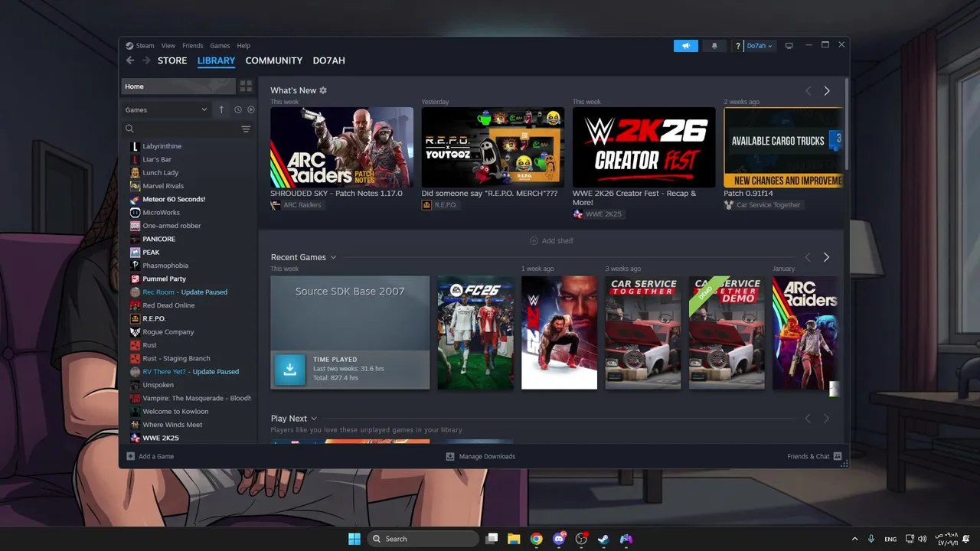Go to the COMMUNITY tab
Screen dimensions: 980x551
(x=274, y=60)
